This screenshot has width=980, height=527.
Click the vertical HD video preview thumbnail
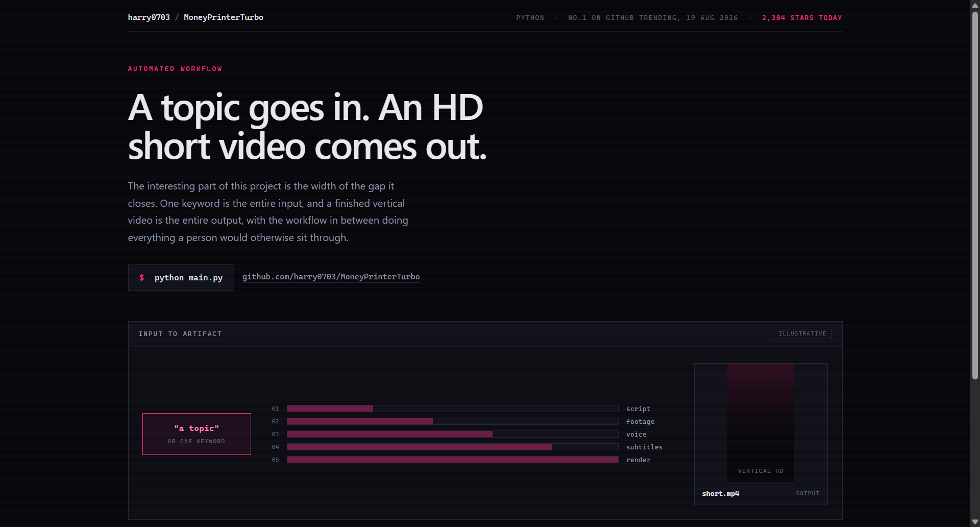click(761, 422)
